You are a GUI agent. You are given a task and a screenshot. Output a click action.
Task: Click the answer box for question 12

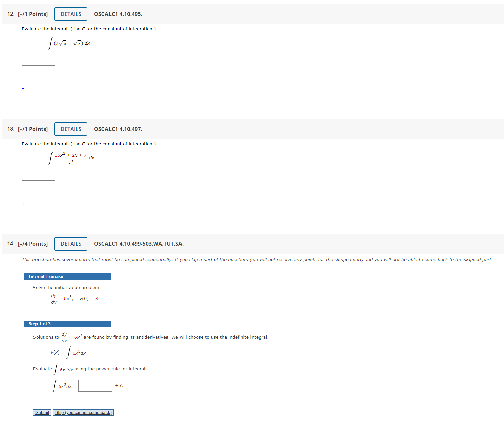pos(38,60)
